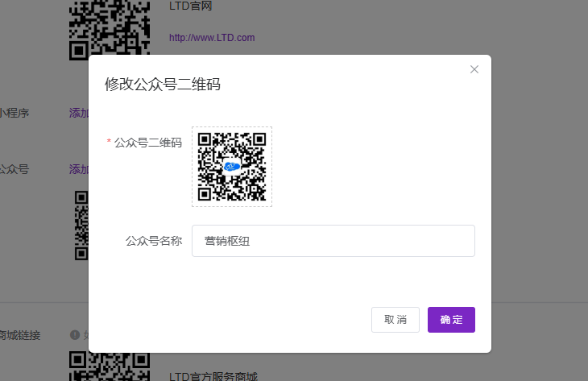Click the LTD官方服务商城 QR code

[110, 366]
